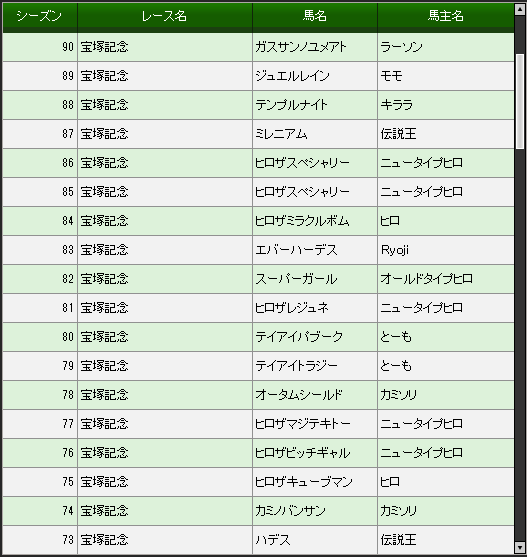The image size is (527, 557).
Task: Click horse name オータムシールド
Action: (x=299, y=395)
